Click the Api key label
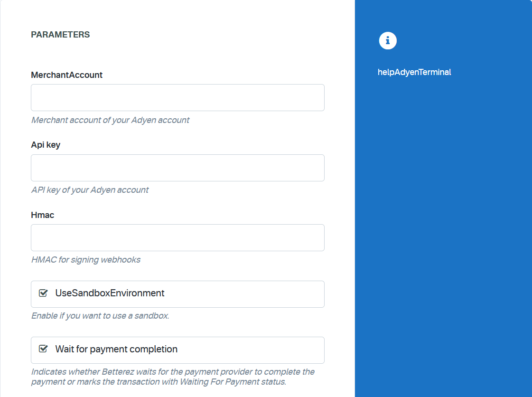The image size is (532, 397). point(46,145)
